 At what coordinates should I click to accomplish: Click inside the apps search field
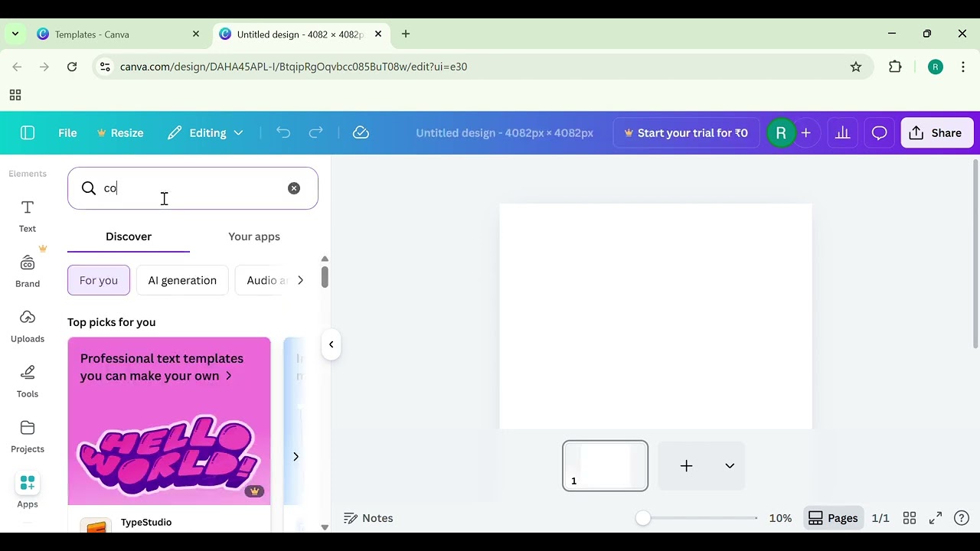pos(193,188)
